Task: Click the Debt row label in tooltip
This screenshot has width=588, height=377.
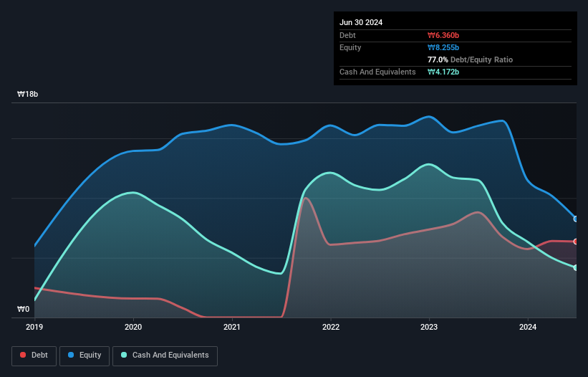Action: click(x=347, y=35)
